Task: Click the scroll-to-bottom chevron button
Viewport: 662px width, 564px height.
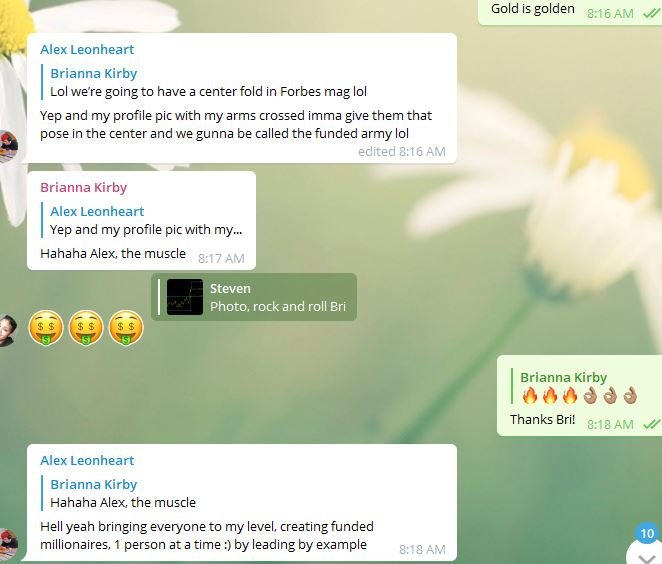Action: coord(646,556)
